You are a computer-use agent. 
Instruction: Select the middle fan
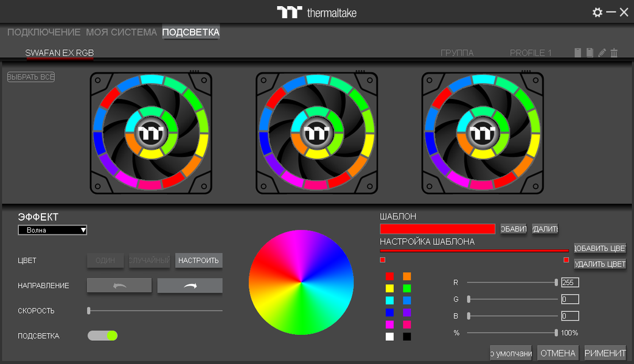coord(316,133)
